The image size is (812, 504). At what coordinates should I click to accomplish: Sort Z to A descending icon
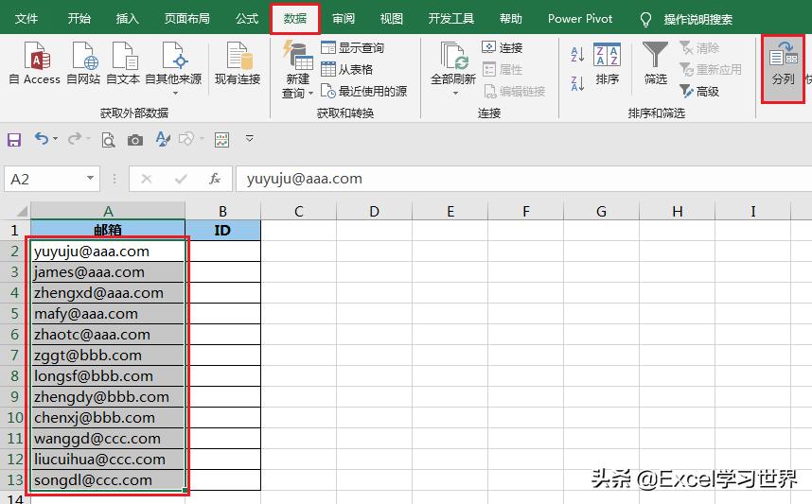pos(577,83)
